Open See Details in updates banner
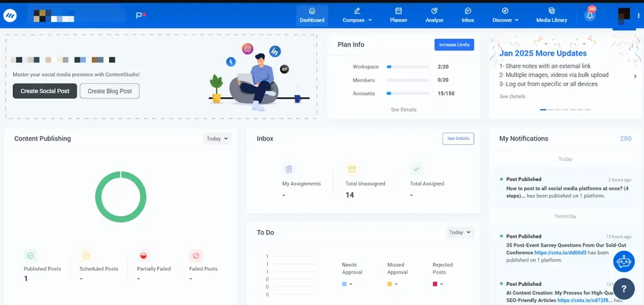The image size is (644, 305). [512, 97]
